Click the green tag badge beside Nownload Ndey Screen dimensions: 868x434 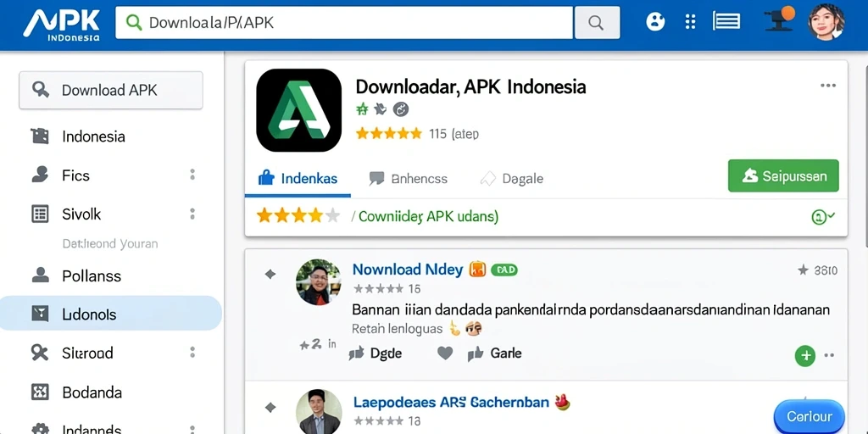tap(504, 270)
